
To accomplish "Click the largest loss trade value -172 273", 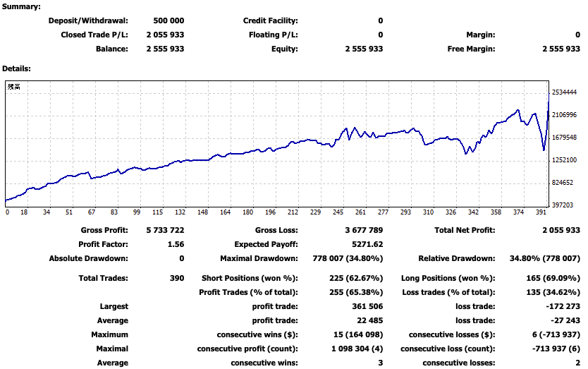I will 561,306.
